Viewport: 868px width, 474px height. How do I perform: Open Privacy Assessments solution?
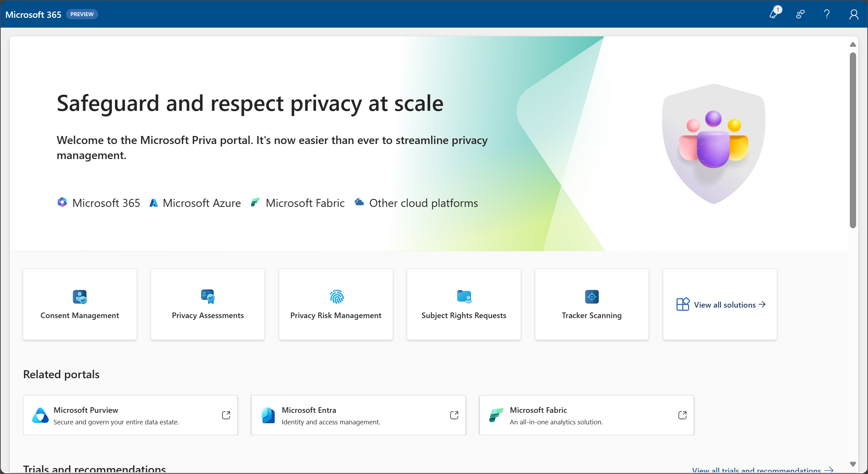coord(208,304)
